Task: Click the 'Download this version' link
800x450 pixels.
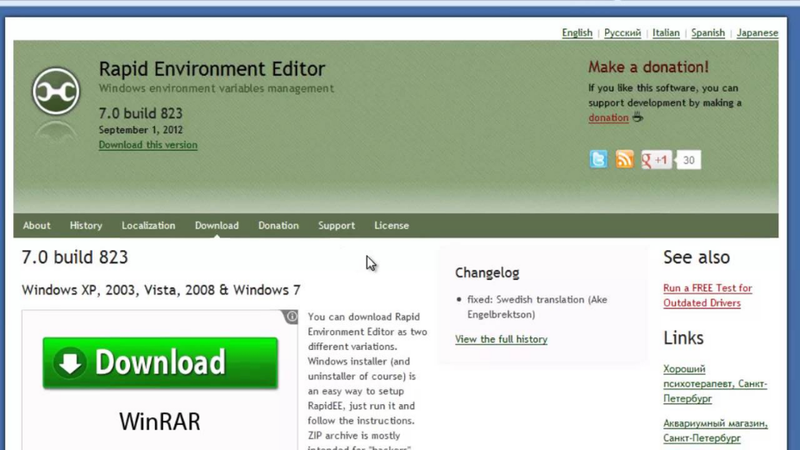Action: 148,145
